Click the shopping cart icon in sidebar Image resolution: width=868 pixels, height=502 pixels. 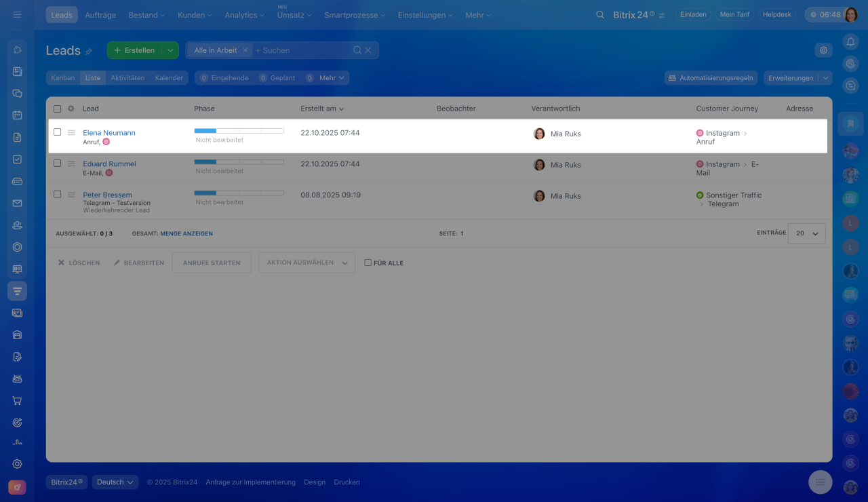point(18,400)
